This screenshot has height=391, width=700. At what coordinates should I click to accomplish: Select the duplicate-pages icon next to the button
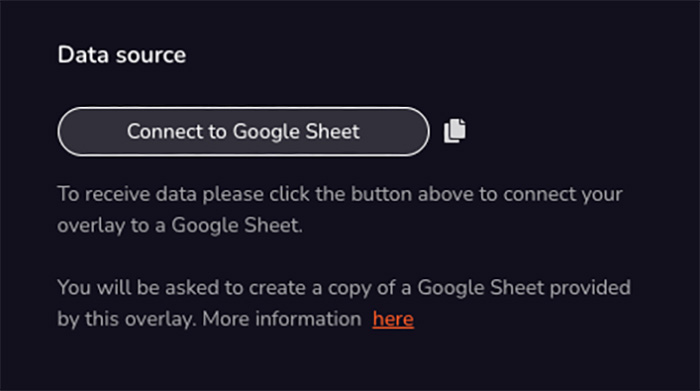click(x=454, y=131)
